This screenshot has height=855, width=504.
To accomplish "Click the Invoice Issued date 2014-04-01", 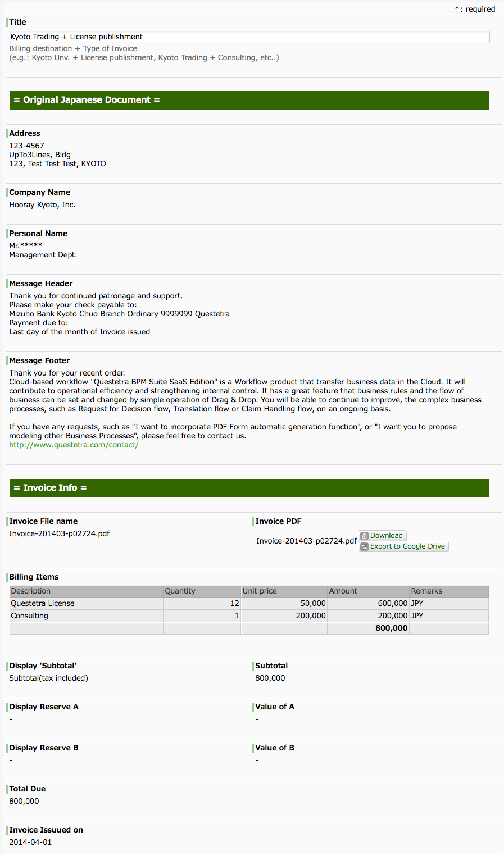I will [30, 842].
